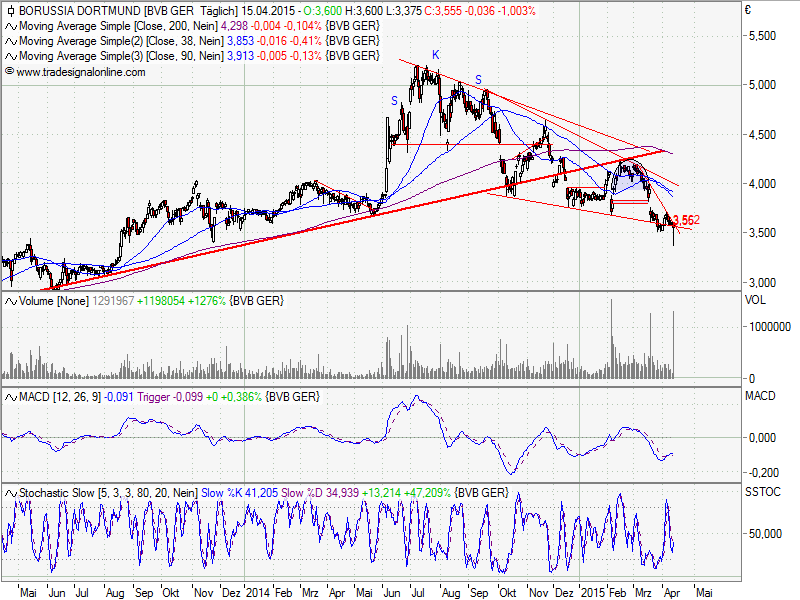Open www.tradesignalonline.com link text
Viewport: 800px width, 600px height.
(x=81, y=72)
